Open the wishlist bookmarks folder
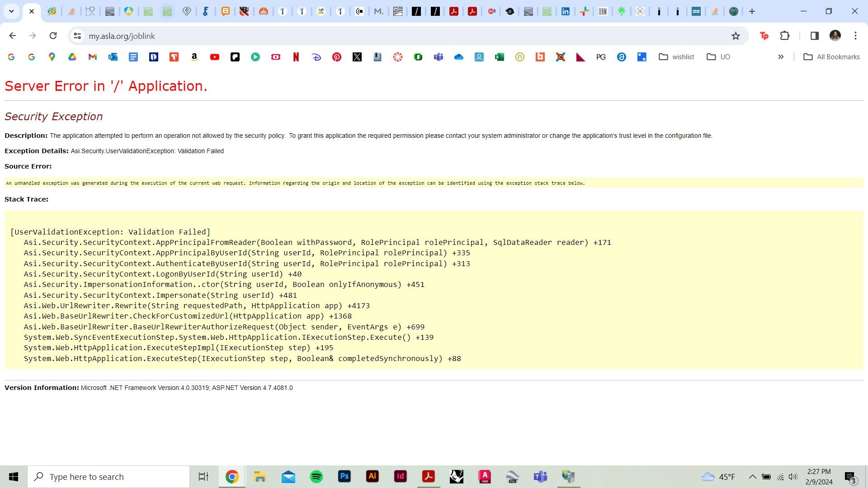 pyautogui.click(x=677, y=57)
